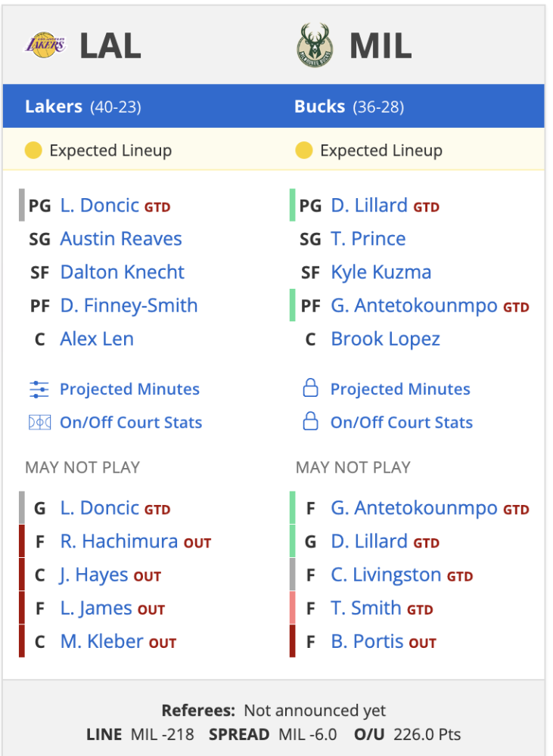The image size is (553, 756).
Task: Click the Lakers On/Off Court Stats court icon
Action: (39, 423)
